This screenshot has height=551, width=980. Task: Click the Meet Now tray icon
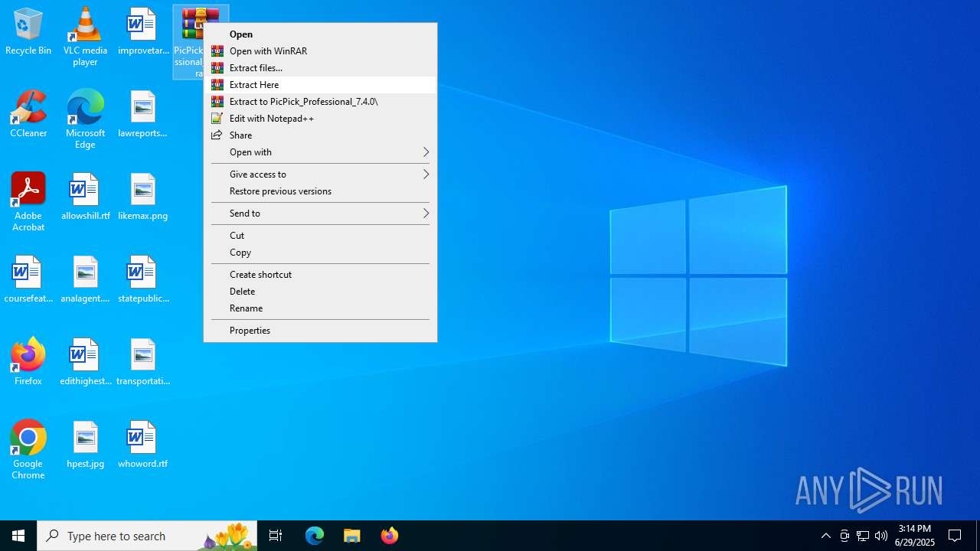coord(844,536)
